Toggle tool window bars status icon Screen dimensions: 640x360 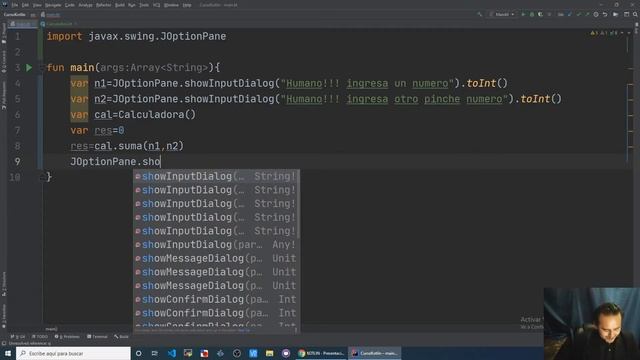coord(4,344)
